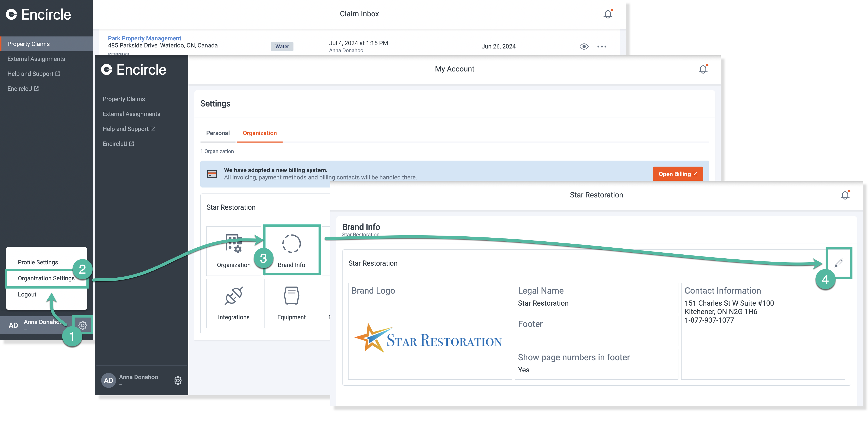The image size is (868, 421).
Task: Switch to the Organization settings tab
Action: click(260, 133)
